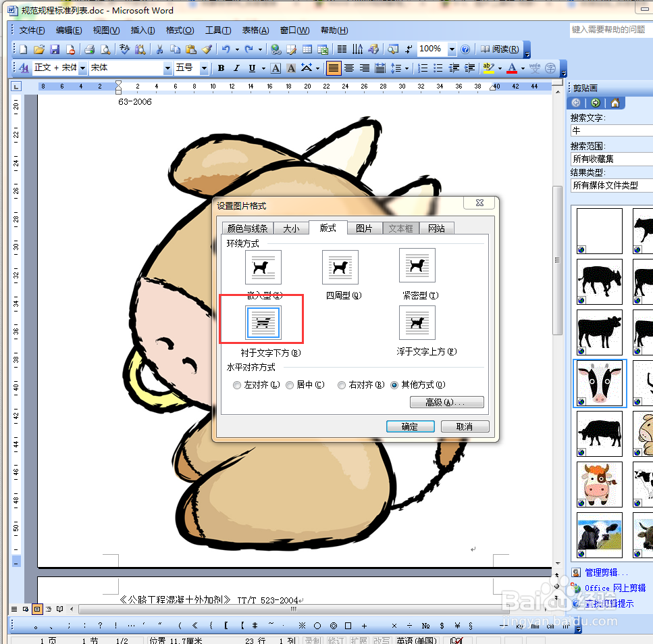The width and height of the screenshot is (653, 644).
Task: Click the 键入需要帮助的问题 help box
Action: click(610, 30)
